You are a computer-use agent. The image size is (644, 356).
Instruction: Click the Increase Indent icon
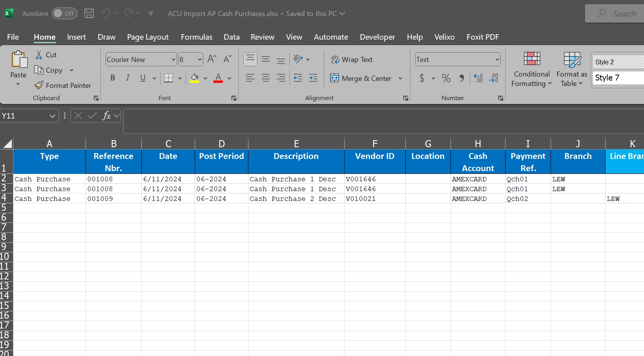313,78
